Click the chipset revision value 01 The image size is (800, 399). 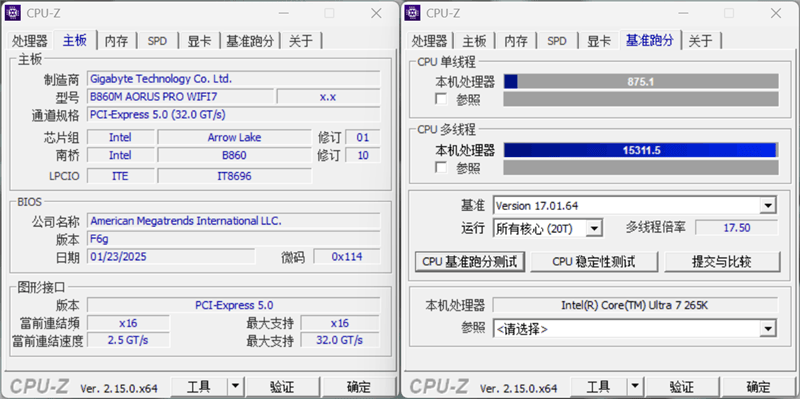(x=363, y=137)
